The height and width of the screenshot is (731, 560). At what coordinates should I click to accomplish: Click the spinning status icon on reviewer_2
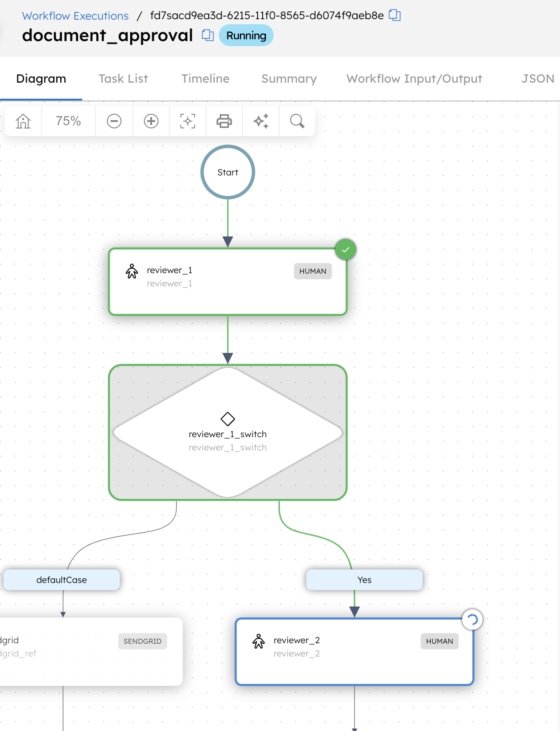coord(472,620)
